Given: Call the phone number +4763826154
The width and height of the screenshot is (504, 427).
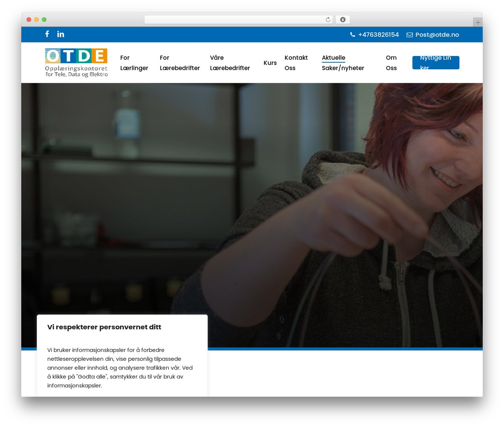Looking at the screenshot, I should coord(378,35).
